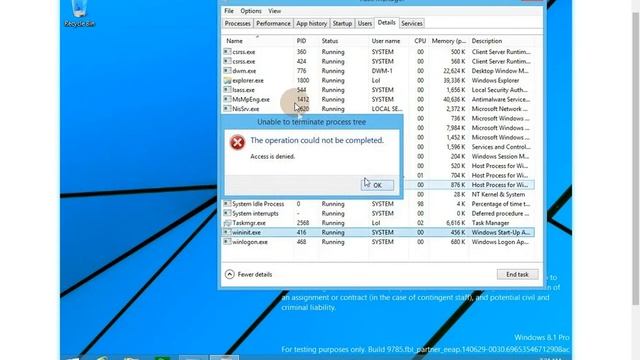
Task: Click the Windows Explorer description cell
Action: (496, 80)
